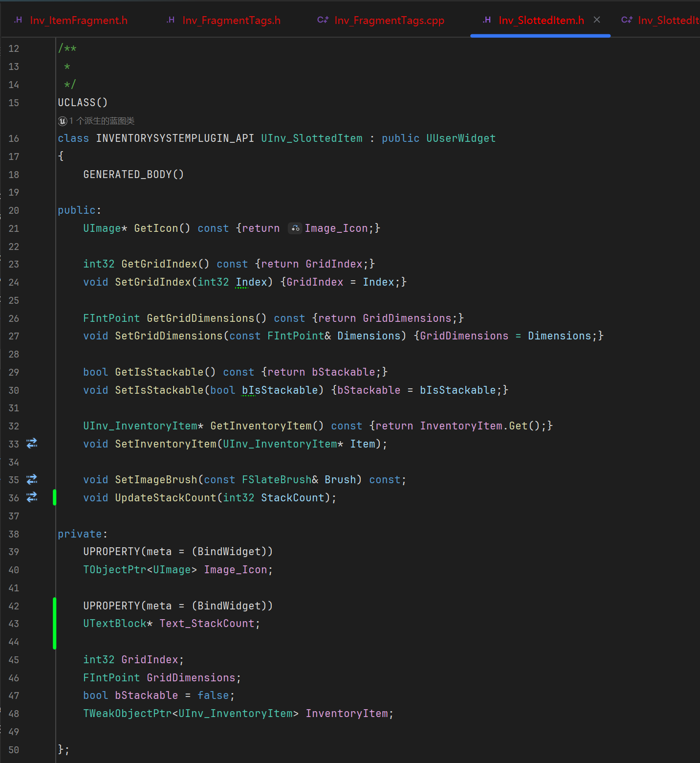The width and height of the screenshot is (700, 763).
Task: Close the Inv_SlottedItem.h tab
Action: tap(597, 20)
